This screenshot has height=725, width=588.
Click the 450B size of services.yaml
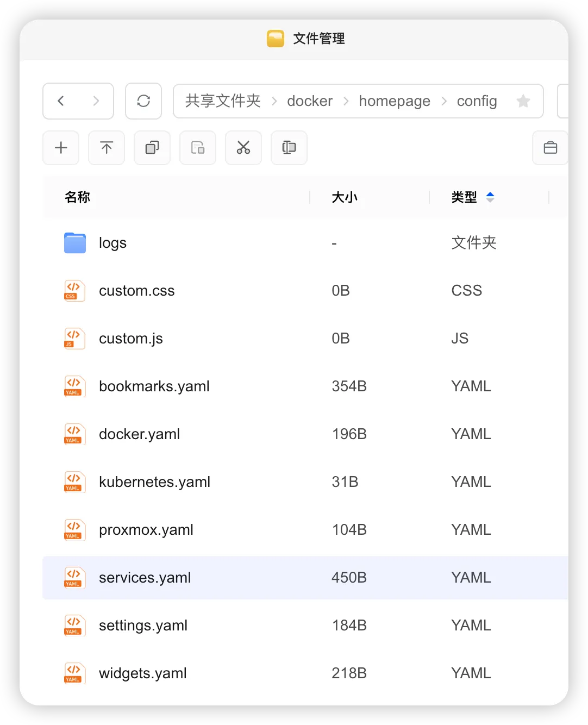[349, 578]
